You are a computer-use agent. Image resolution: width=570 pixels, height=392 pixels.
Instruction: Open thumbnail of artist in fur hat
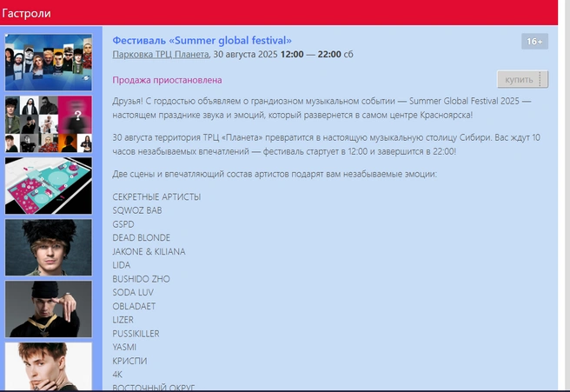point(49,247)
